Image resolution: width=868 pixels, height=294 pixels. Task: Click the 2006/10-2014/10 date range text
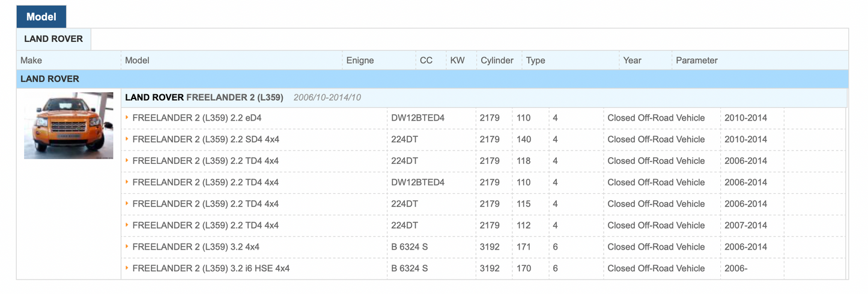pyautogui.click(x=327, y=98)
